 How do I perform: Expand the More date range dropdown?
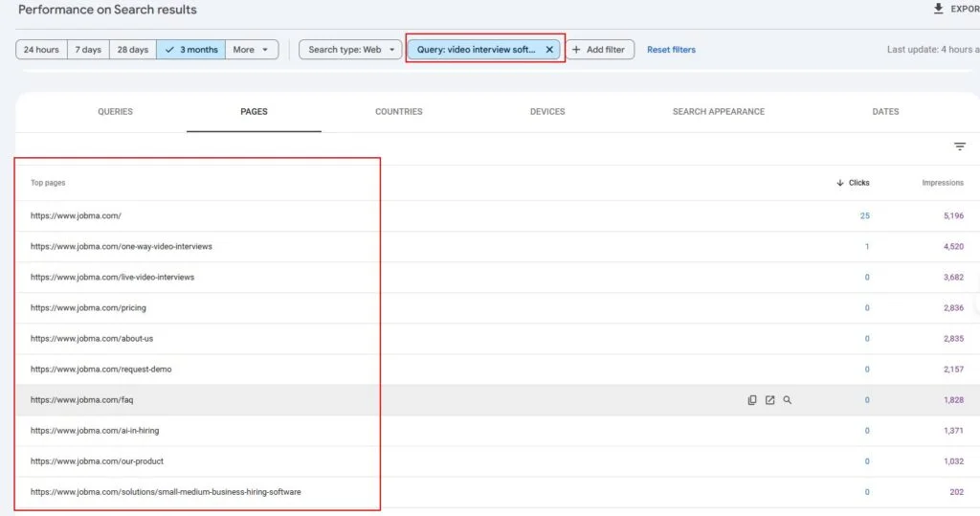click(x=252, y=50)
